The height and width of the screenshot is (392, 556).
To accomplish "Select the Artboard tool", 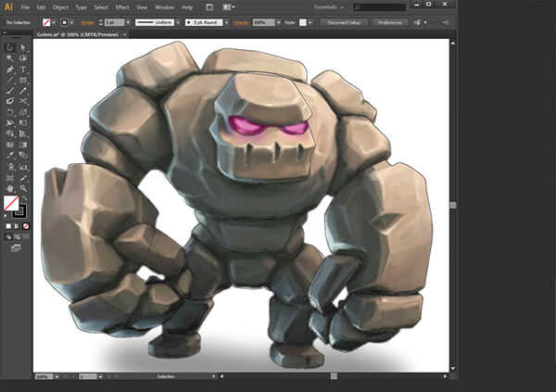I will [10, 178].
